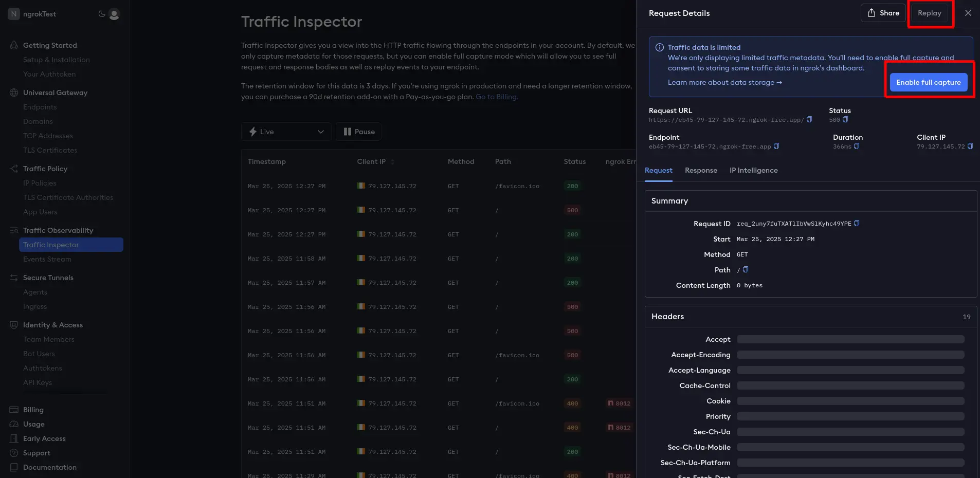Viewport: 980px width, 478px height.
Task: Click Enable full capture button
Action: pos(928,82)
